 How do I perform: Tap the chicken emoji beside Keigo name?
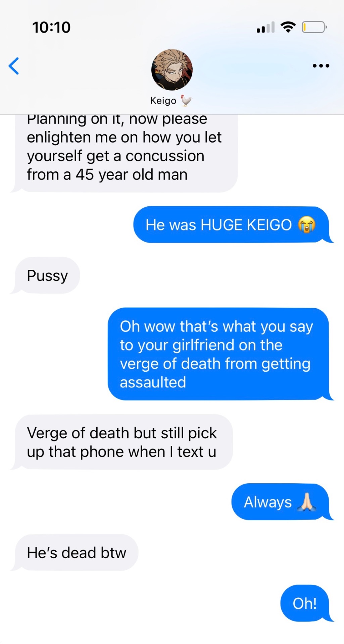click(x=186, y=101)
